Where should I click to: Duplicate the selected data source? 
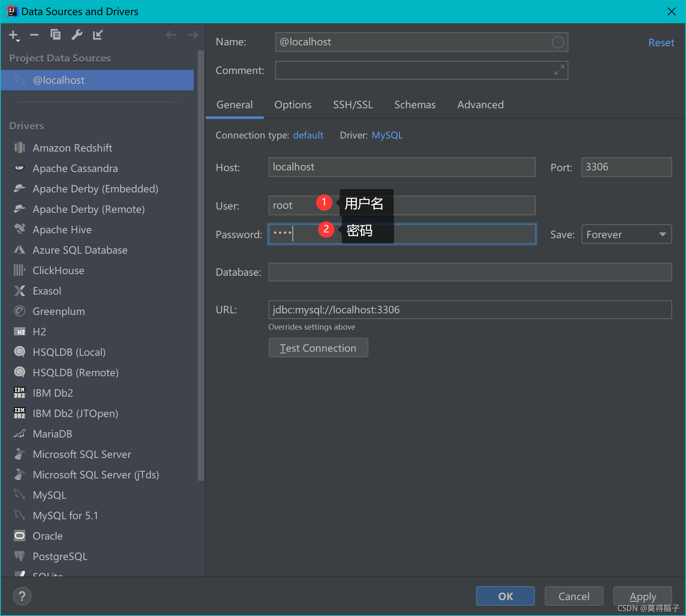tap(55, 35)
